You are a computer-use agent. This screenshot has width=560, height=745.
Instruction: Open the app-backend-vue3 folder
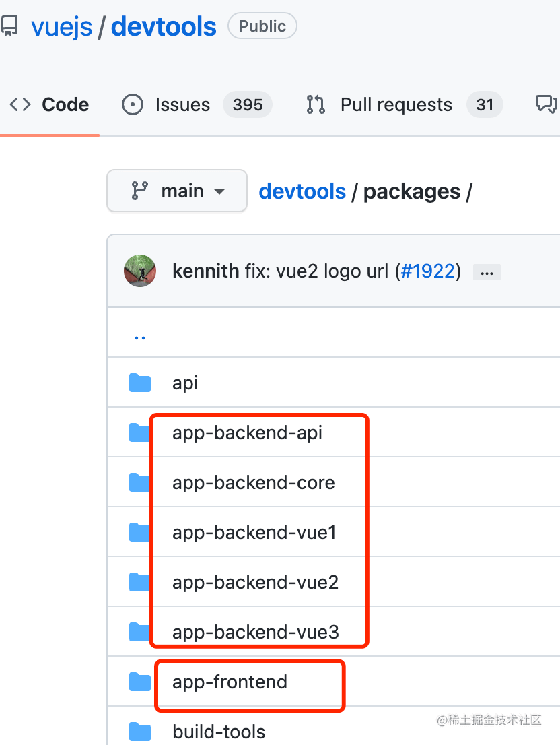[x=255, y=633]
